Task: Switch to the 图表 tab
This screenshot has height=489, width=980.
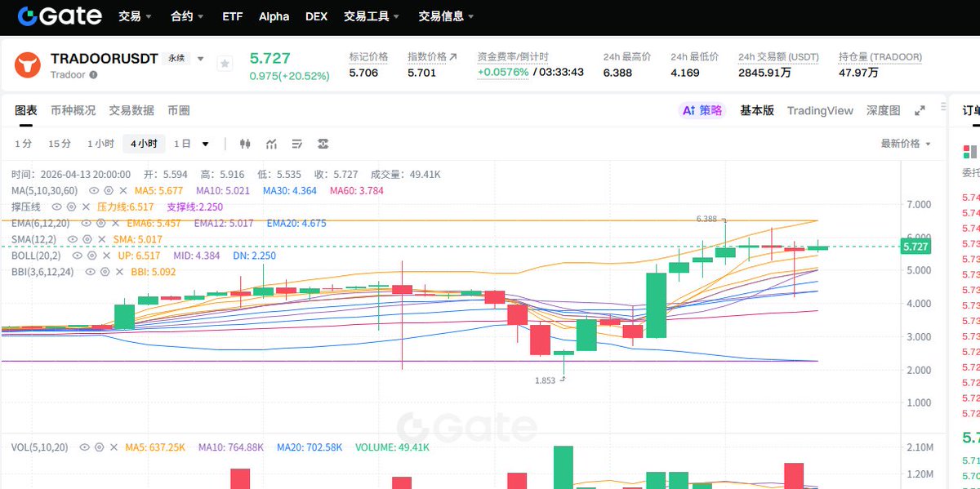Action: (26, 111)
